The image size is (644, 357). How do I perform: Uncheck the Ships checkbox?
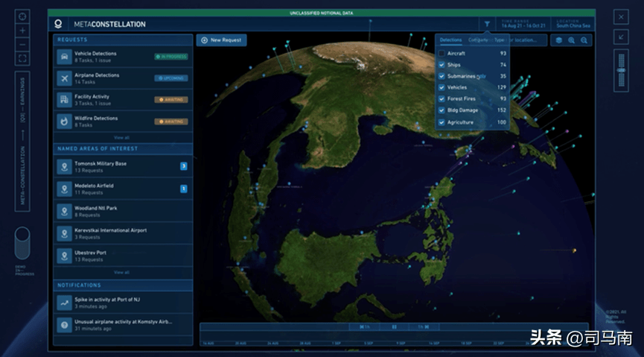click(x=441, y=65)
